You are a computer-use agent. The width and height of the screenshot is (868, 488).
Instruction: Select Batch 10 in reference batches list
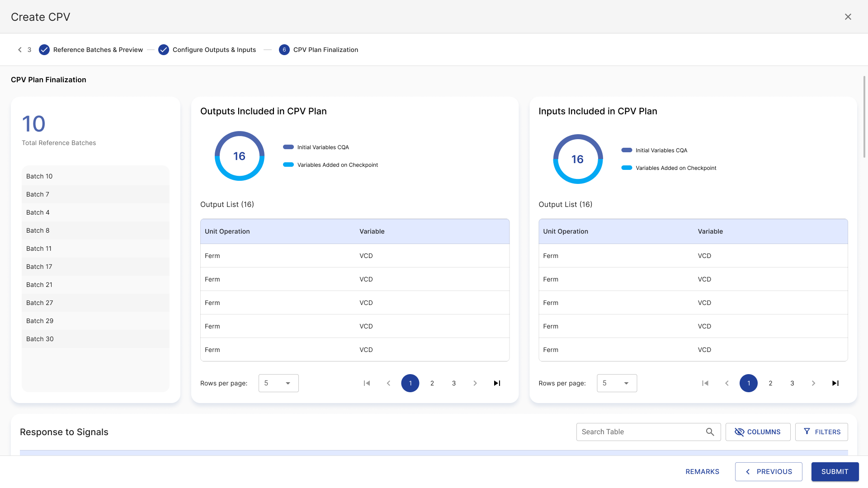coord(95,176)
